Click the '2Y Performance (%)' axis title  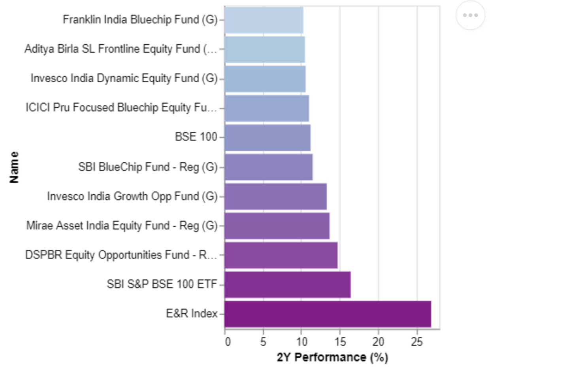pyautogui.click(x=332, y=357)
